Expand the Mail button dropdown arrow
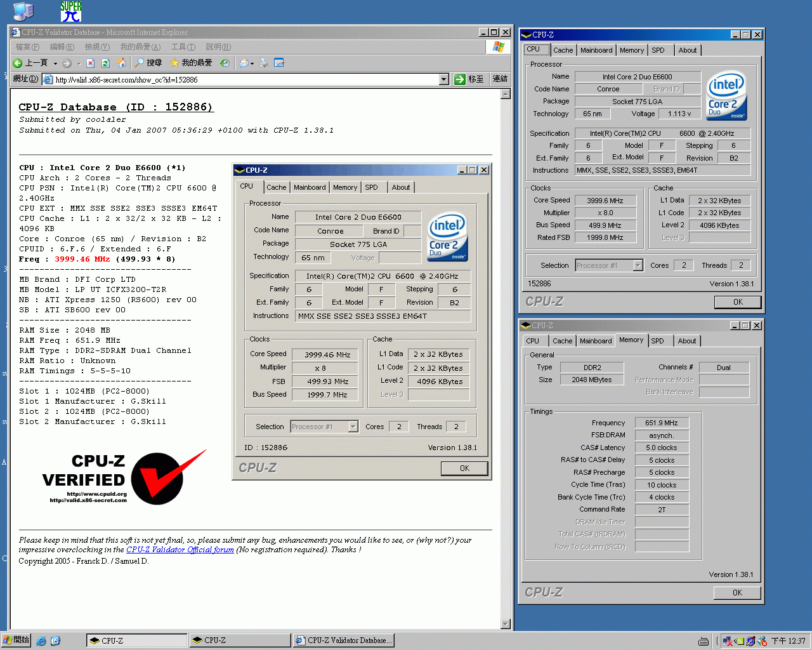812x650 pixels. click(252, 63)
